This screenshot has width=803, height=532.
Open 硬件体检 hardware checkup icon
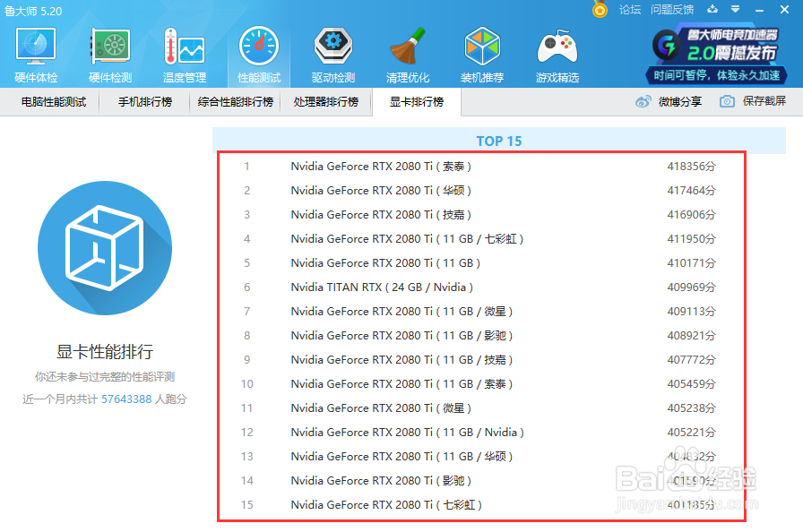coord(36,47)
